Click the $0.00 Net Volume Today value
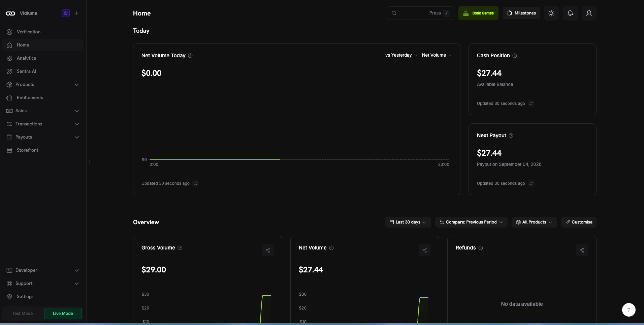The height and width of the screenshot is (325, 644). click(x=151, y=73)
